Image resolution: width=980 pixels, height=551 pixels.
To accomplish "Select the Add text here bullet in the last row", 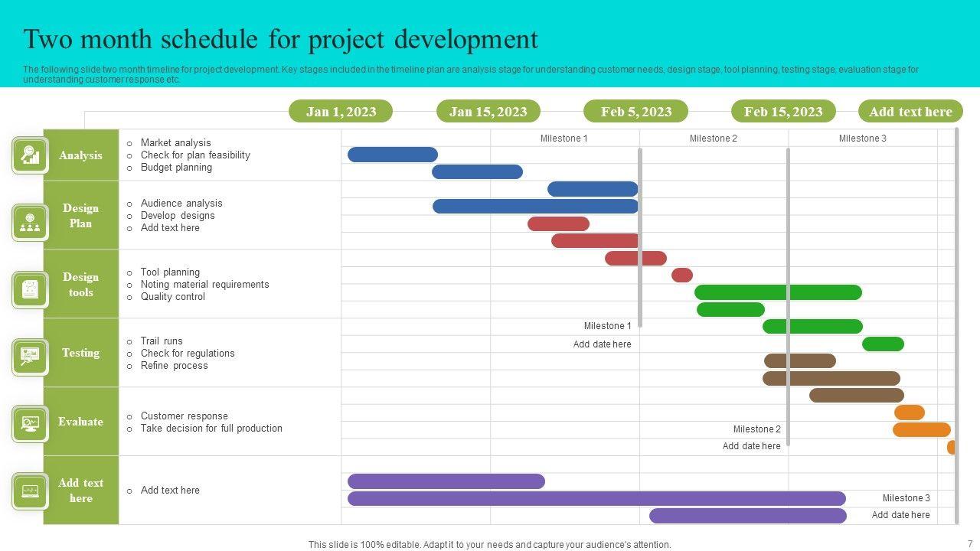I will 170,491.
